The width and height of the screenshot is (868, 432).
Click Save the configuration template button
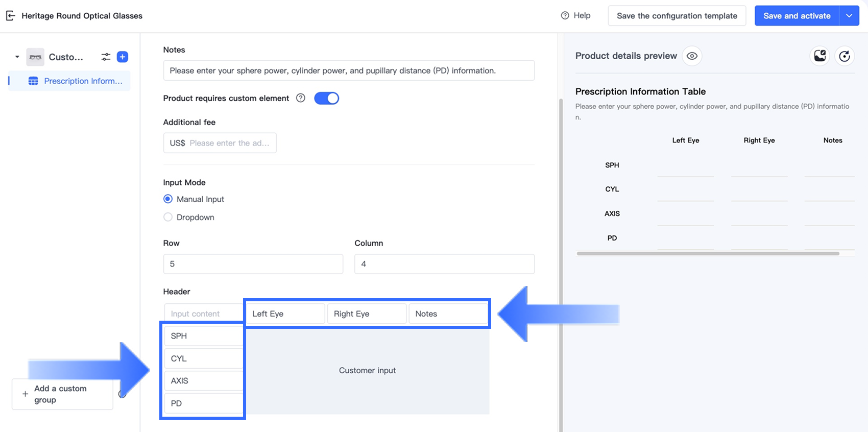click(x=677, y=16)
